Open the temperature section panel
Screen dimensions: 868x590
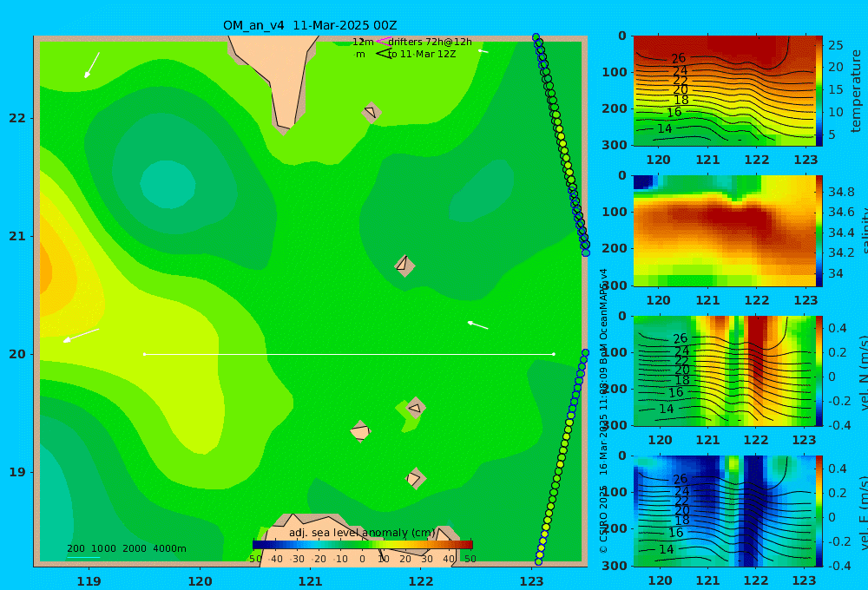coord(724,91)
